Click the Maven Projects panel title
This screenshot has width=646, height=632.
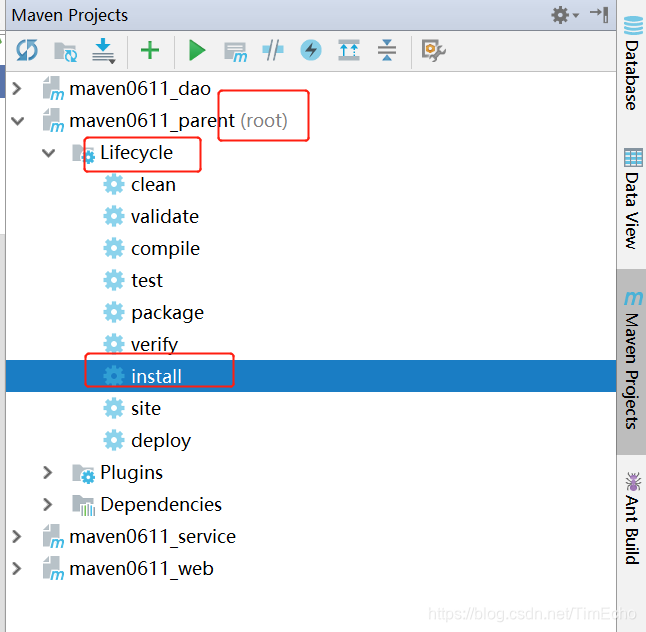click(70, 15)
